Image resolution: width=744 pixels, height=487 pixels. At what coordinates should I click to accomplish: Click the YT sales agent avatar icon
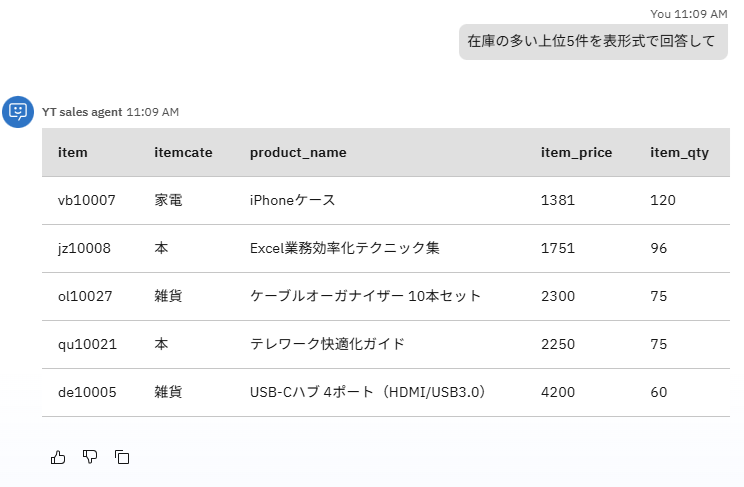(18, 112)
